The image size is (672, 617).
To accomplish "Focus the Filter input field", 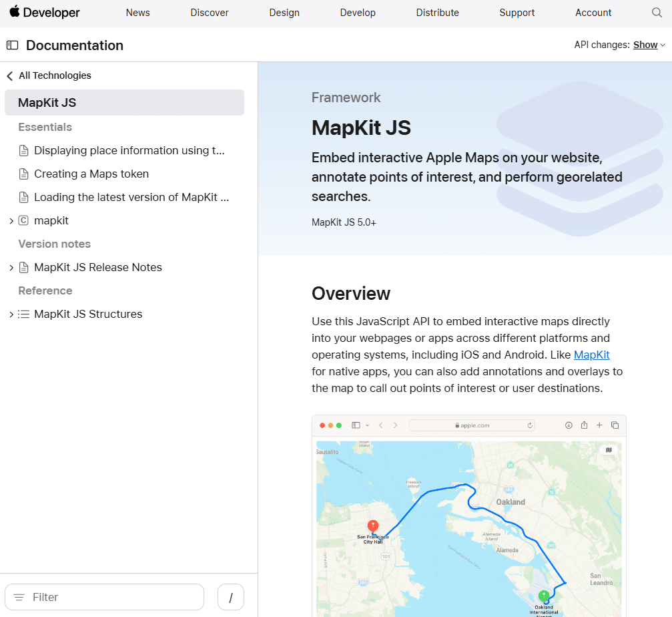I will (x=104, y=597).
